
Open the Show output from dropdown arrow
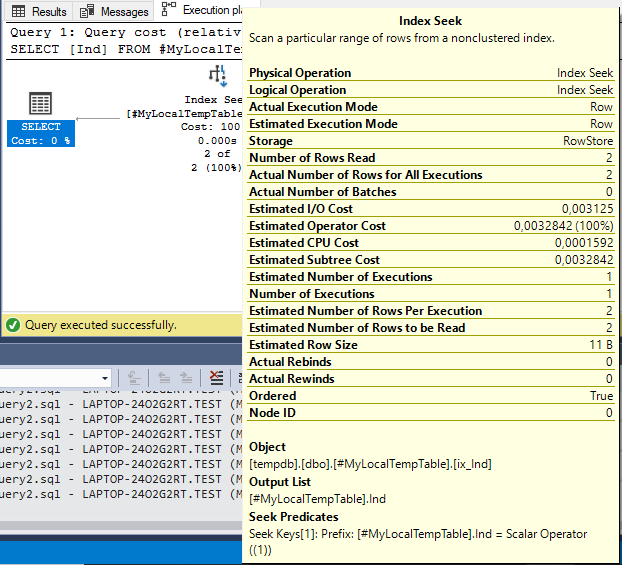click(x=105, y=378)
